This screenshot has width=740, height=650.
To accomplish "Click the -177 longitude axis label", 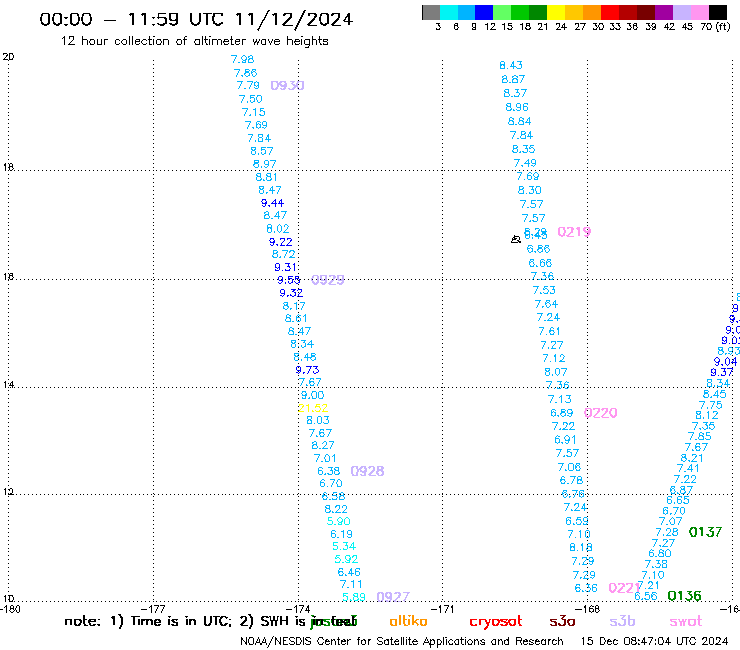I will click(x=153, y=609).
